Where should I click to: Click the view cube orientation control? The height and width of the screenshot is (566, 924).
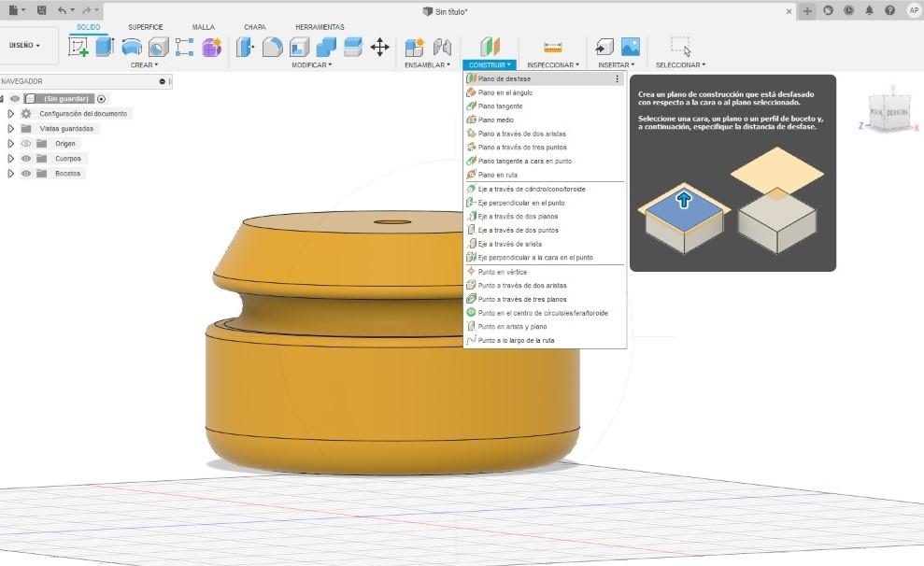(x=888, y=111)
